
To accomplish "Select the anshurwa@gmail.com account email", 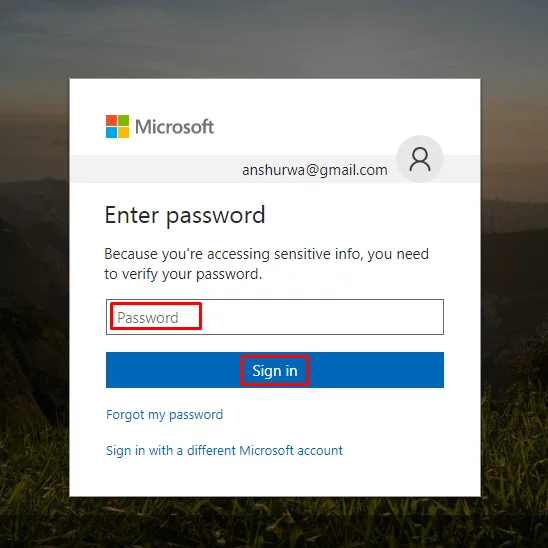I will click(x=315, y=170).
